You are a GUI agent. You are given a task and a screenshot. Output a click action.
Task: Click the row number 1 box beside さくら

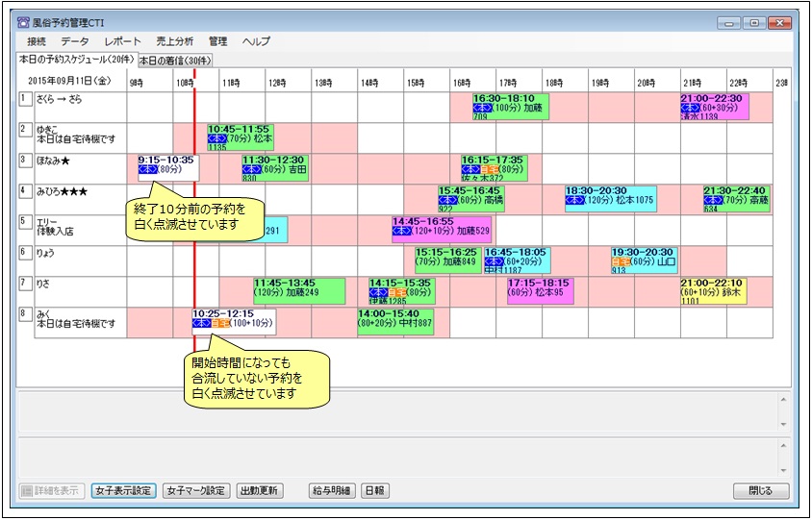pyautogui.click(x=24, y=98)
